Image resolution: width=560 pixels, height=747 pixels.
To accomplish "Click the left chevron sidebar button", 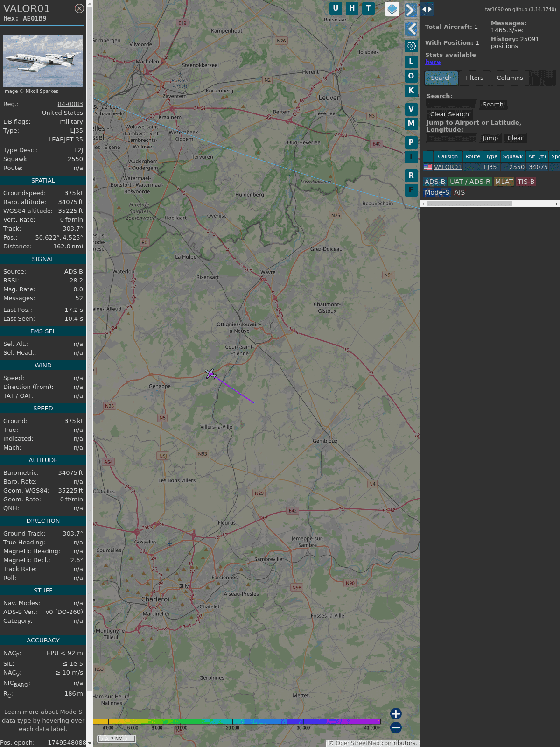I will pyautogui.click(x=411, y=29).
